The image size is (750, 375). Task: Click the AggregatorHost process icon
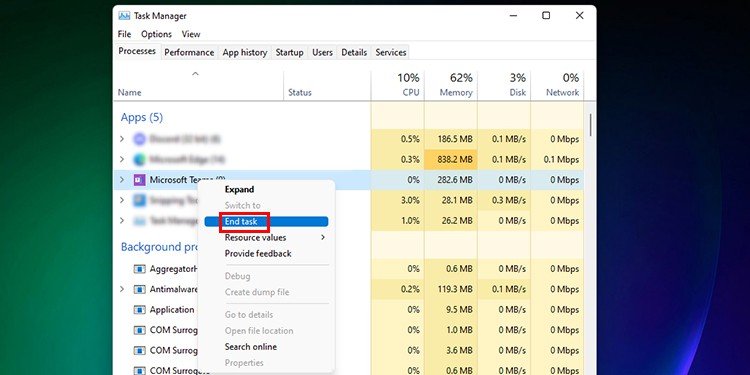tap(139, 269)
